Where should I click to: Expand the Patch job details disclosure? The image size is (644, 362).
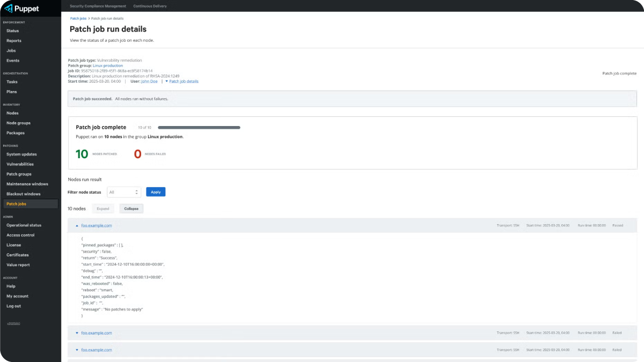[x=182, y=82]
